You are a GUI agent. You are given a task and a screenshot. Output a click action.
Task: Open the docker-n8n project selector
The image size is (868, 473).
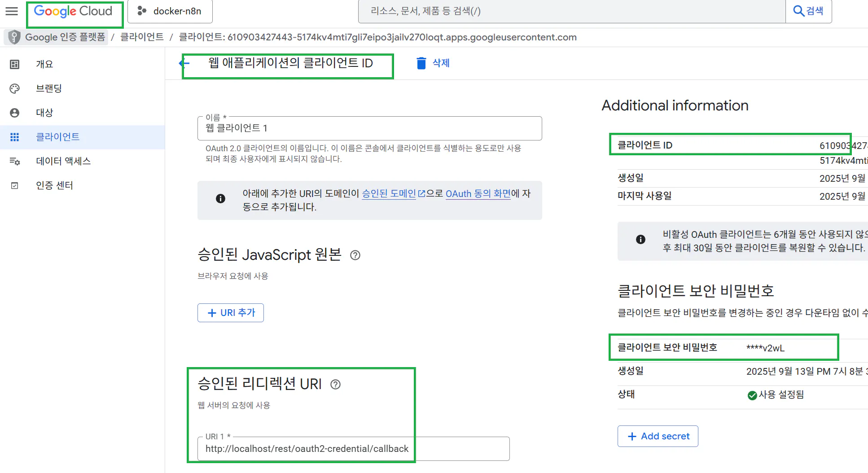(x=170, y=11)
